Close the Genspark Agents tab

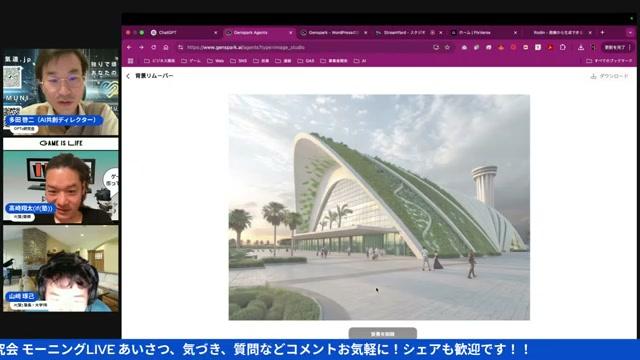pyautogui.click(x=291, y=33)
